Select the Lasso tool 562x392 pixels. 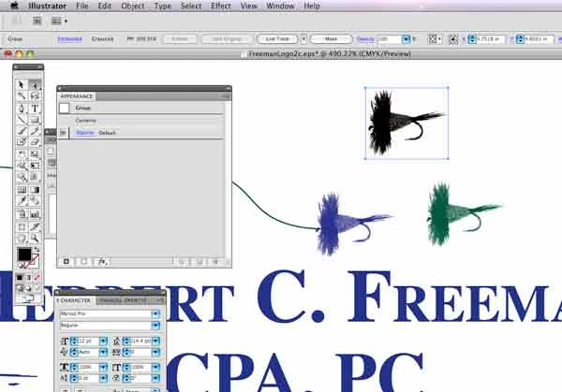(35, 95)
